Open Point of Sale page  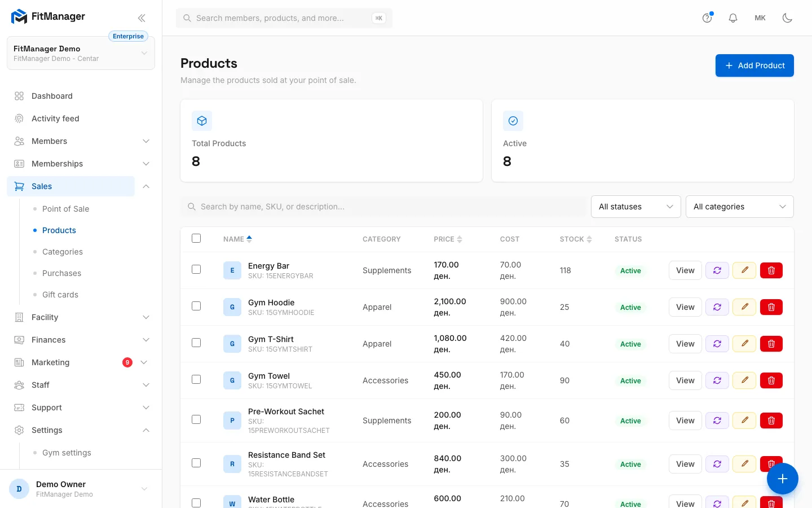pyautogui.click(x=65, y=209)
